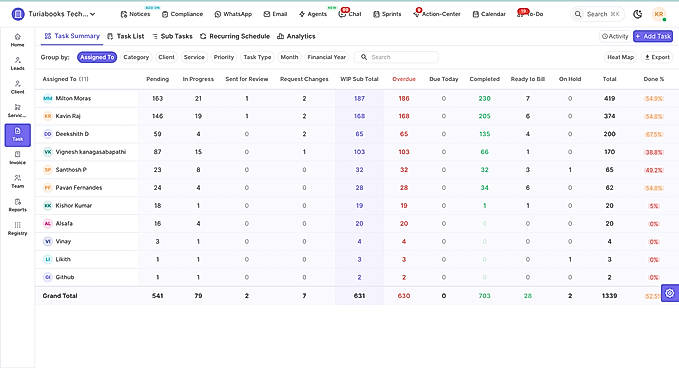Open Kavin Raj row
The width and height of the screenshot is (679, 368).
coord(357,116)
